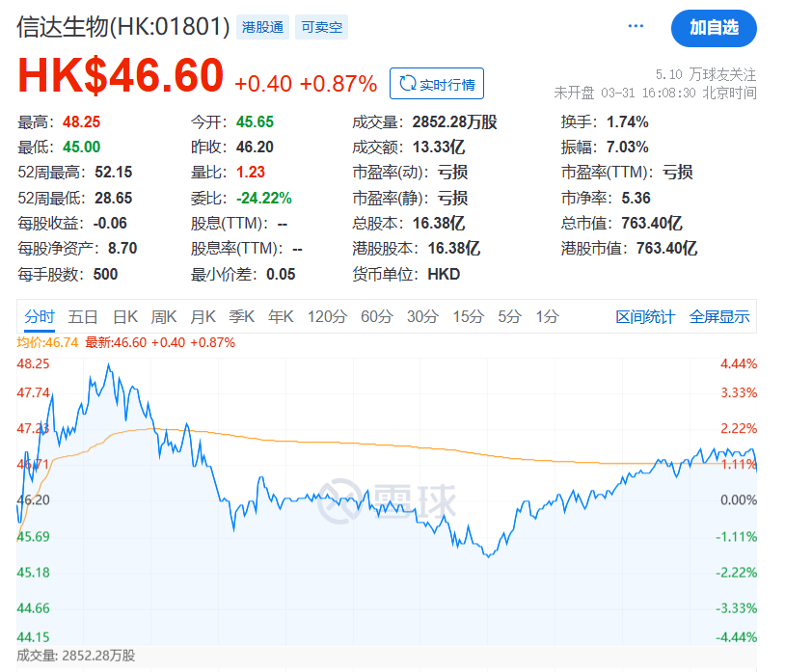Click the 每手股数 value 500
This screenshot has width=785, height=672.
(x=105, y=274)
